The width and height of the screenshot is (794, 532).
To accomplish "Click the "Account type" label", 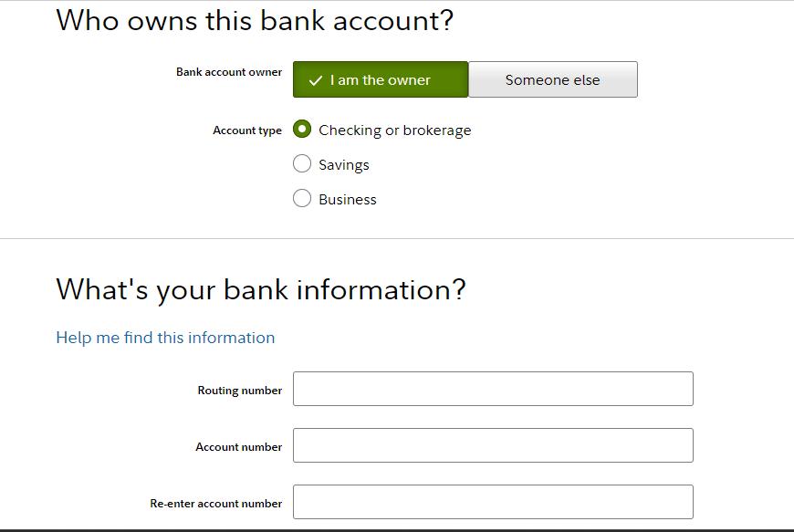I will [x=247, y=130].
